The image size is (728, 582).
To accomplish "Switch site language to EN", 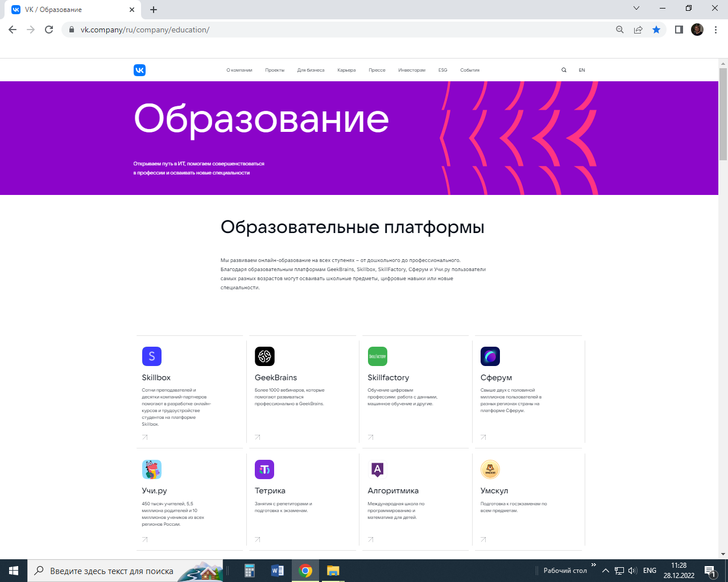I will pyautogui.click(x=582, y=70).
